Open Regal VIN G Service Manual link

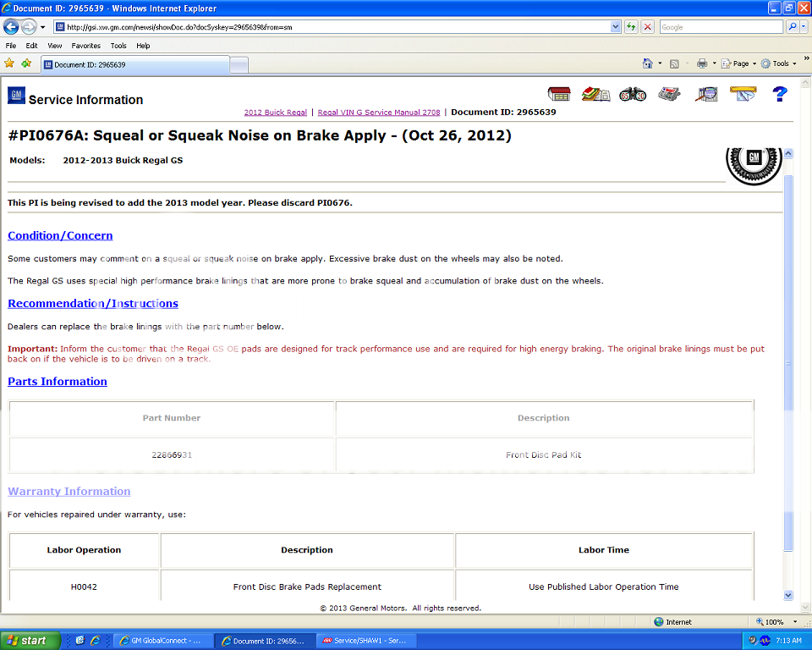pyautogui.click(x=378, y=112)
